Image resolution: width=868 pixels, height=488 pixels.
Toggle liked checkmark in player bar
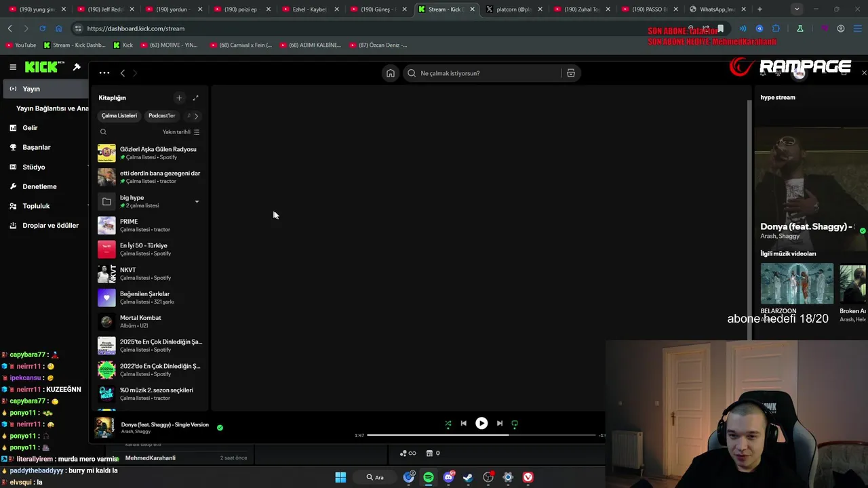tap(220, 428)
